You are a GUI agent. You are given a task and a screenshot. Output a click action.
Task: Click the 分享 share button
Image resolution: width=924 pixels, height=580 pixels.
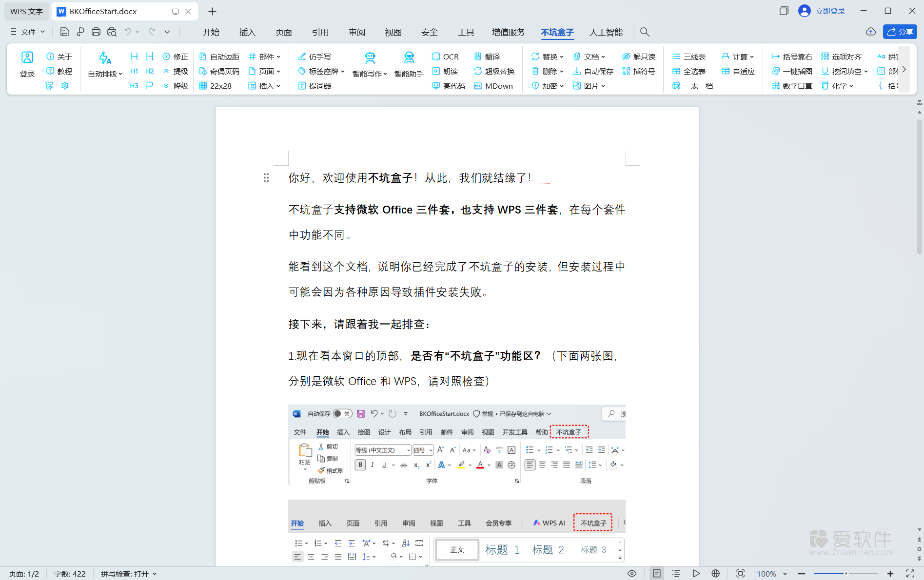pos(900,32)
